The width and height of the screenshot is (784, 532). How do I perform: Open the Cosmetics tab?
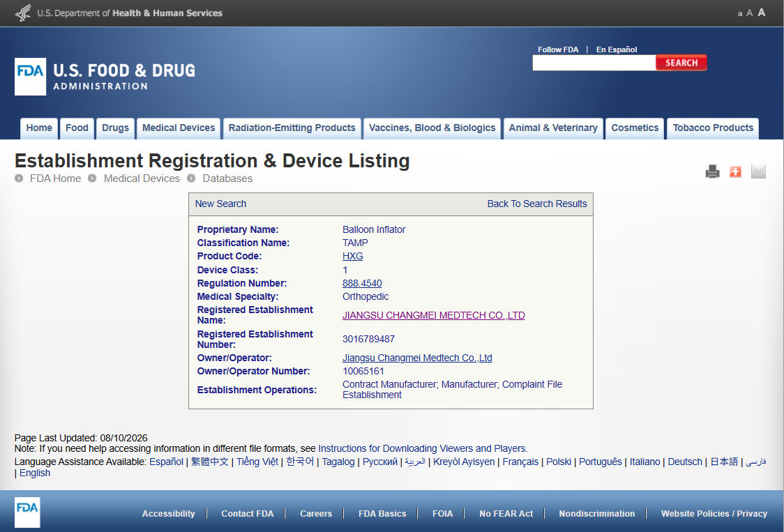click(635, 128)
